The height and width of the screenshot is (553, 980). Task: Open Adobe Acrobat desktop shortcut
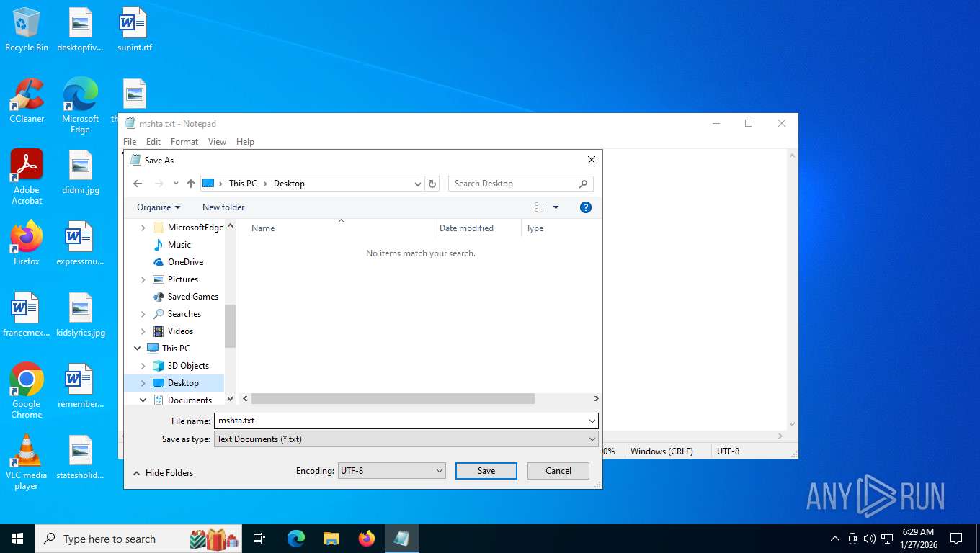point(27,177)
